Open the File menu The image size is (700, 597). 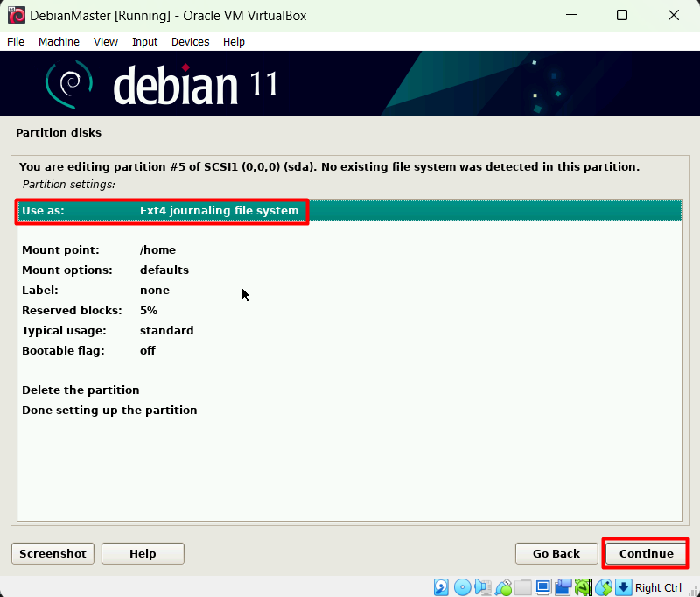[x=16, y=41]
